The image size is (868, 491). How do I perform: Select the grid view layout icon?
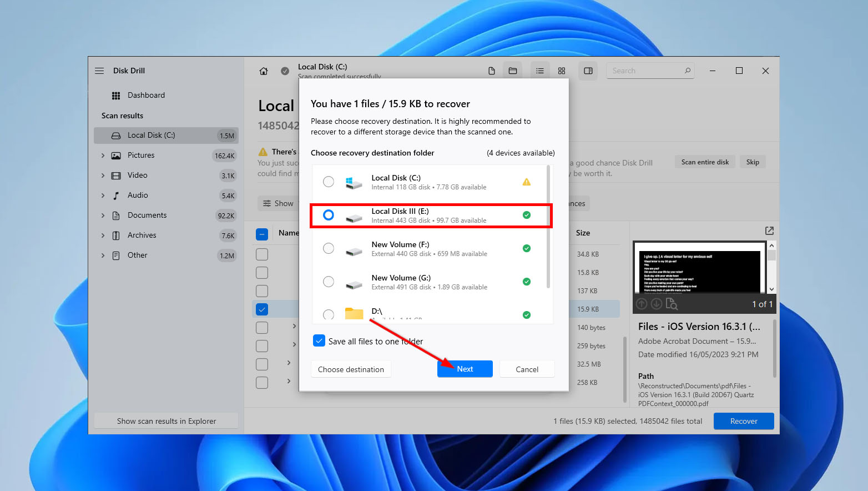562,71
